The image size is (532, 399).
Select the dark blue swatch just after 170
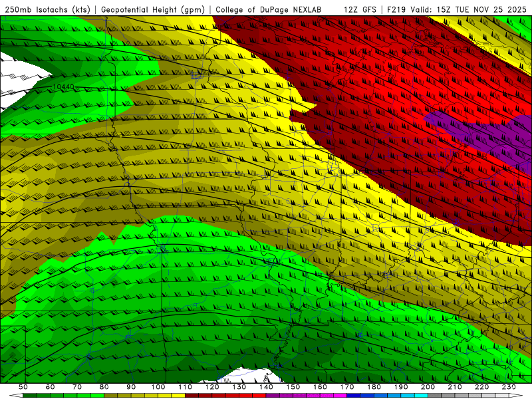354,396
